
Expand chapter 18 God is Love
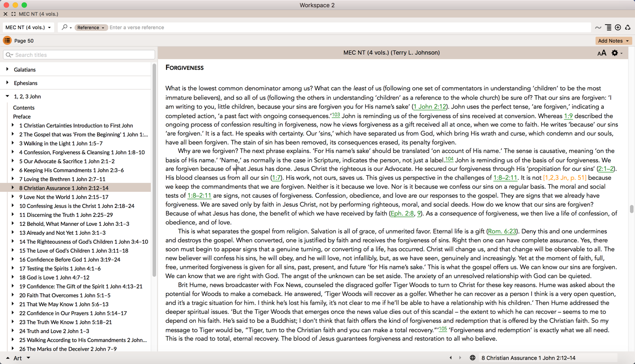click(x=13, y=277)
